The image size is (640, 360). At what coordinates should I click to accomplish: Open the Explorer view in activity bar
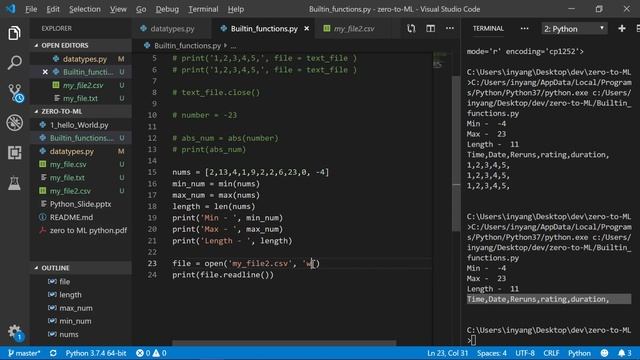14,33
